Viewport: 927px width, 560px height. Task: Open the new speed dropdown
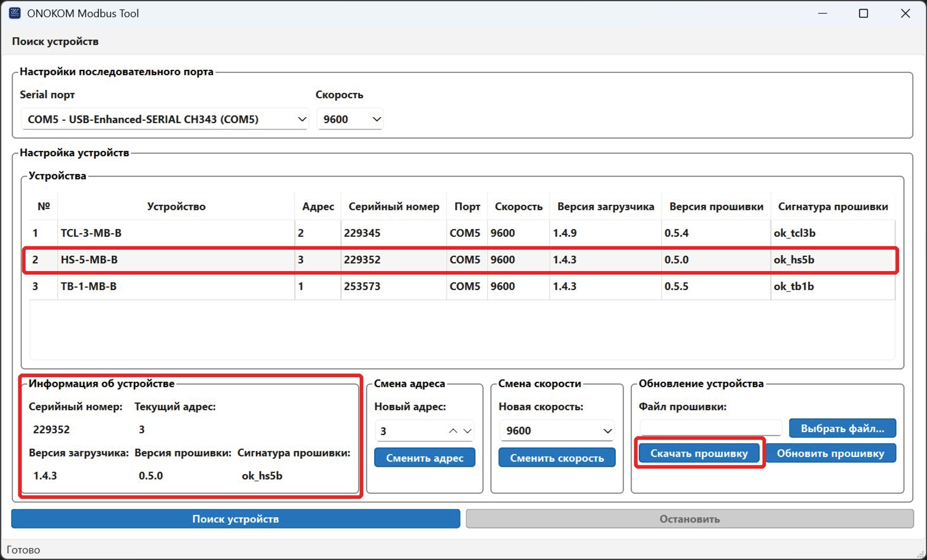pos(556,430)
